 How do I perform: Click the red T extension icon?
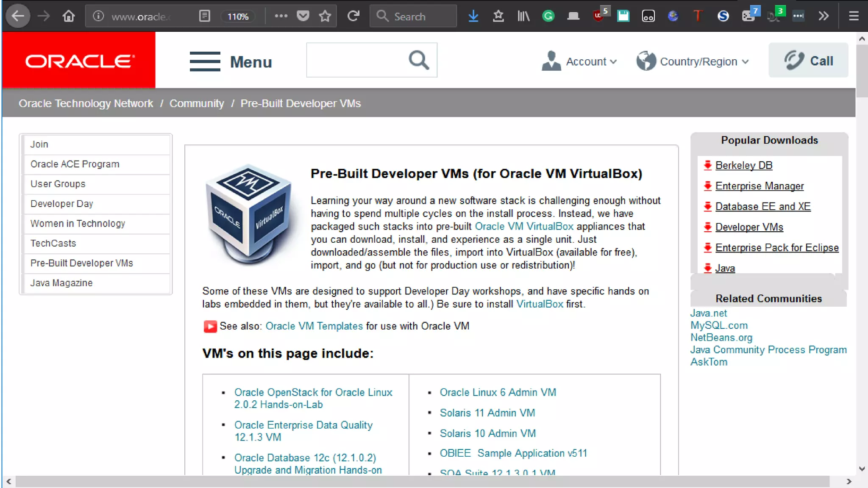pyautogui.click(x=698, y=16)
